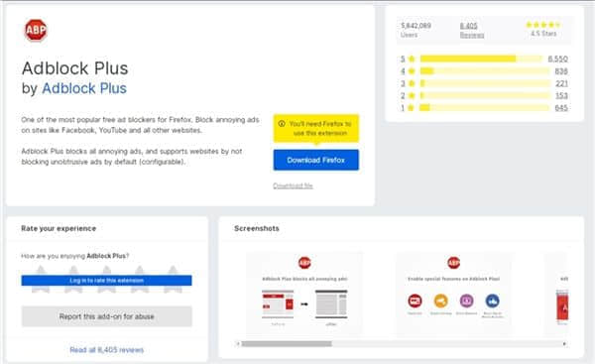
Task: Filter reviews by the 4 star bar
Action: point(485,71)
